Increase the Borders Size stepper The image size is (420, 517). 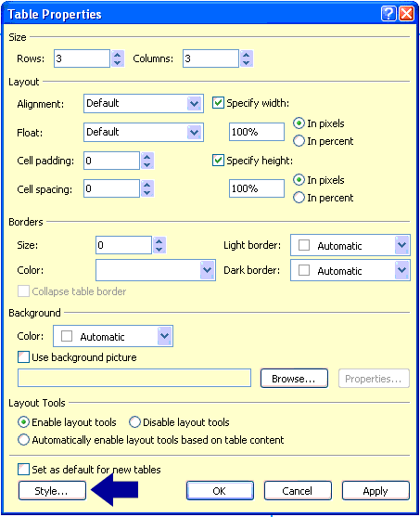point(159,241)
